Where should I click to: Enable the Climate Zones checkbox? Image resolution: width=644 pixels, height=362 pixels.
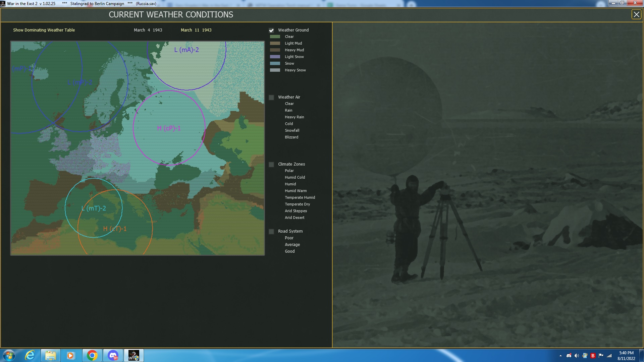coord(271,165)
